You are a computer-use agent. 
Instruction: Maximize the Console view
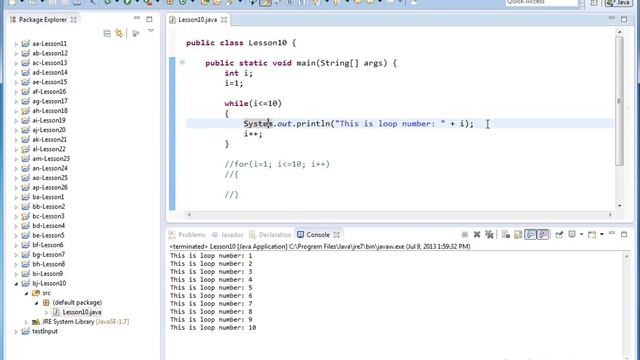coord(624,234)
